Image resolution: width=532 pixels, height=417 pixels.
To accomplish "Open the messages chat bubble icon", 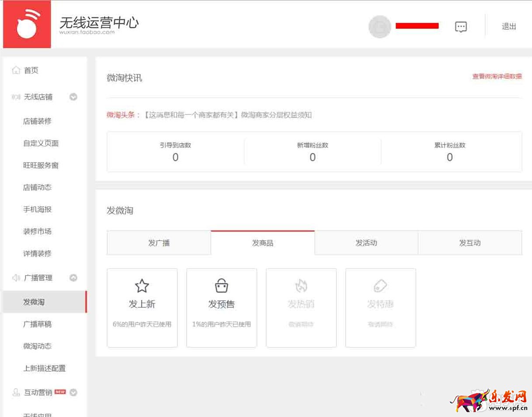I will [x=461, y=27].
